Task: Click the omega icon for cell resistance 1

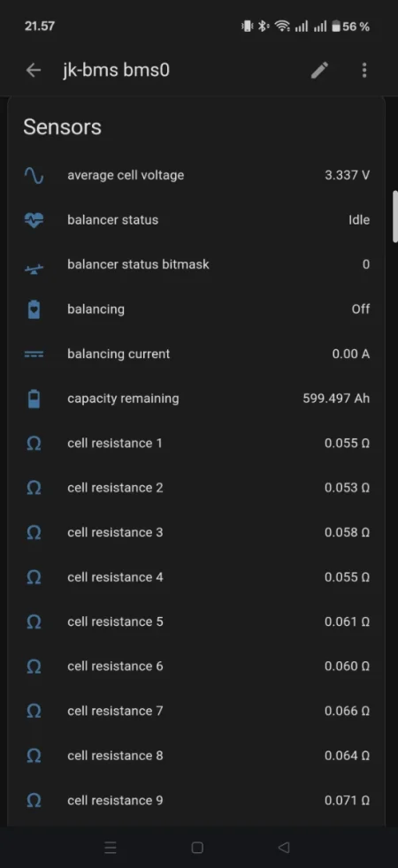Action: tap(34, 444)
